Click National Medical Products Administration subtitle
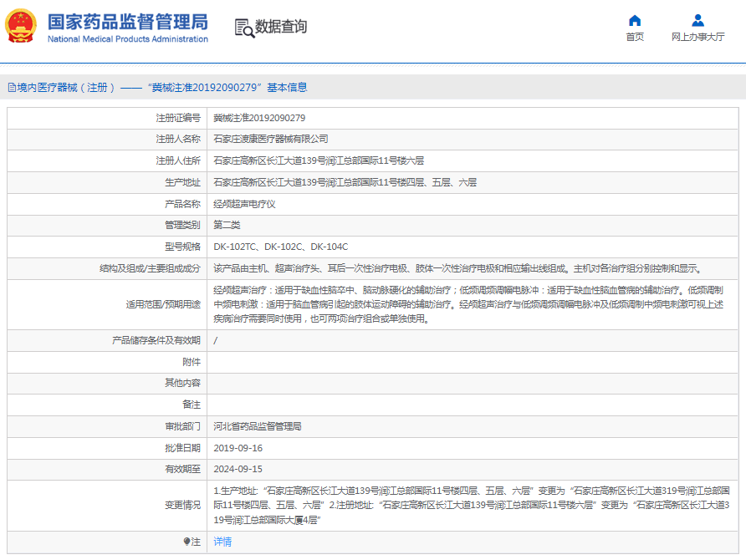746x560 pixels. [x=127, y=39]
